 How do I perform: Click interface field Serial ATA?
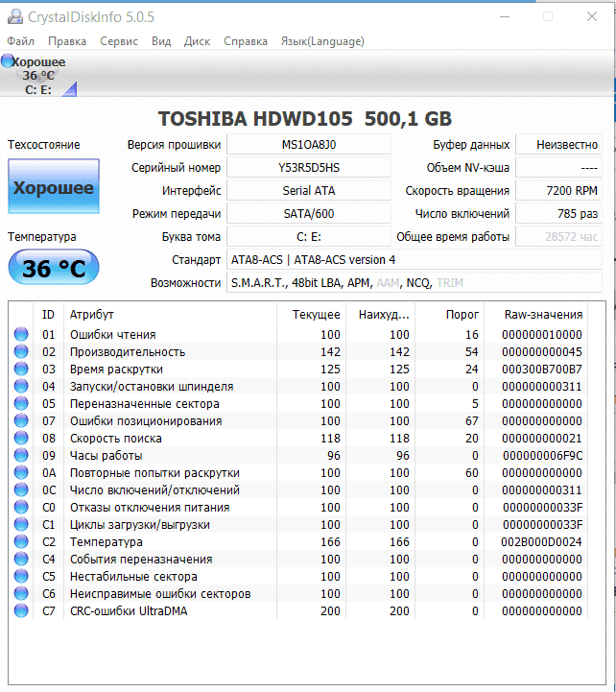309,191
